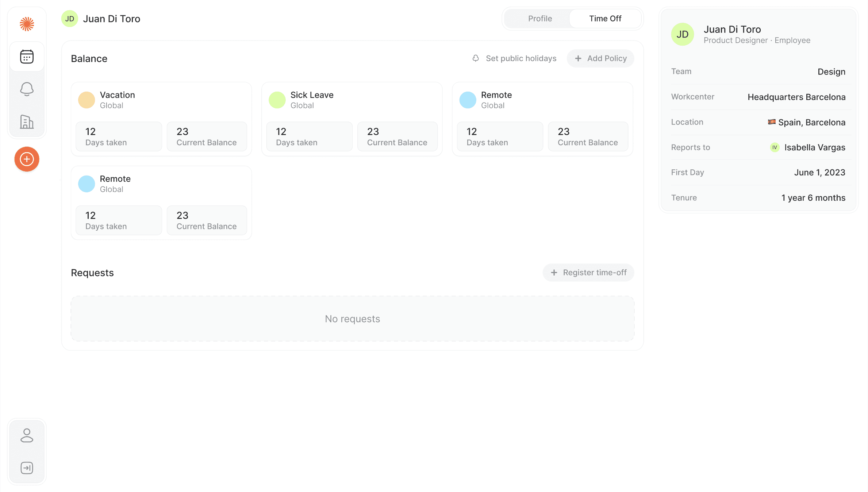Click the Sick Leave green color circle
Image resolution: width=868 pixels, height=492 pixels.
coord(277,100)
